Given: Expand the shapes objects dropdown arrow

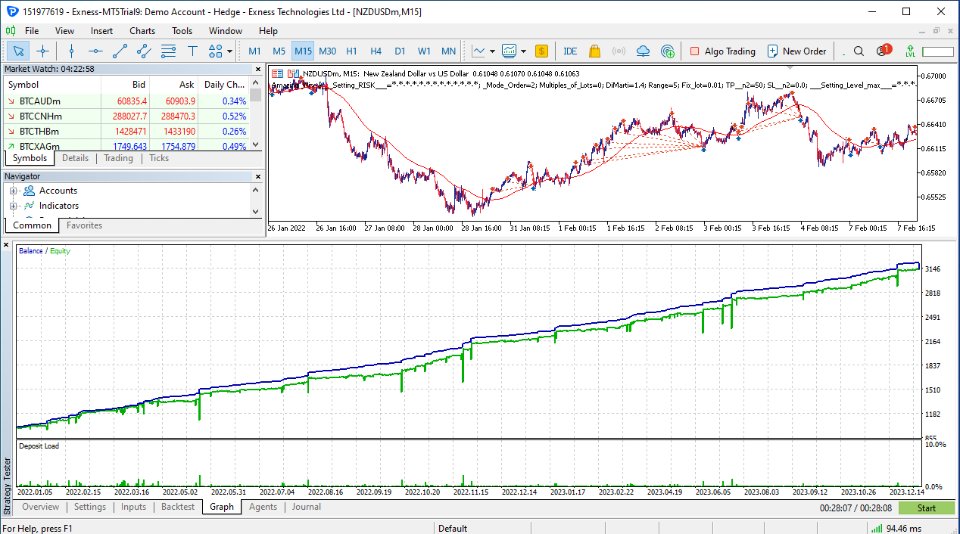Looking at the screenshot, I should 230,51.
